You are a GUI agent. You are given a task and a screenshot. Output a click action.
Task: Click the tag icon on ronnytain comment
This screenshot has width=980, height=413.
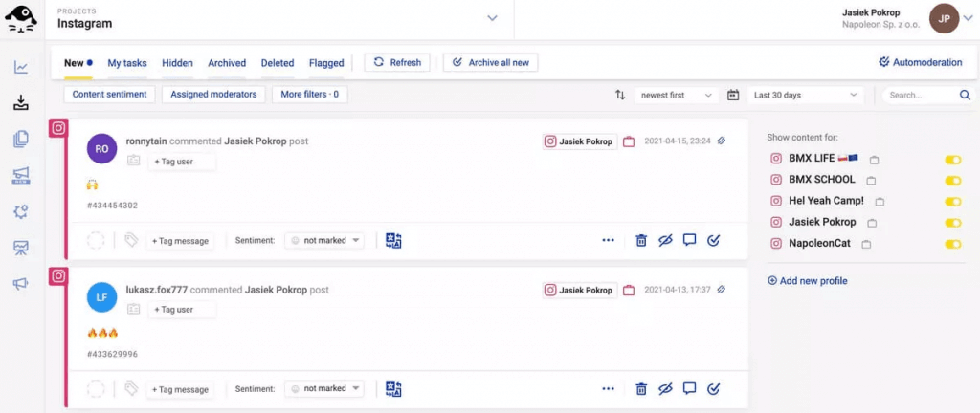(130, 240)
